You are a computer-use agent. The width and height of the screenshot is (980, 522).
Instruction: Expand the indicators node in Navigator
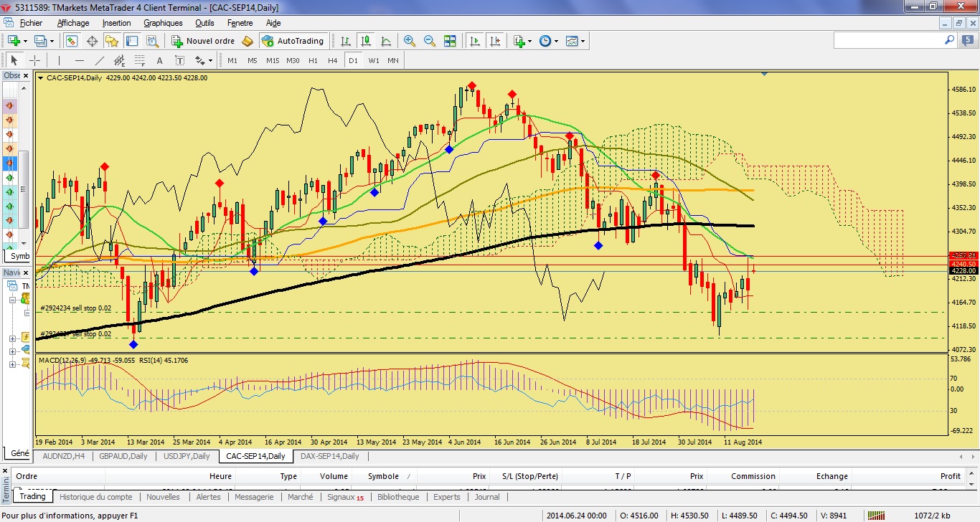pos(12,338)
